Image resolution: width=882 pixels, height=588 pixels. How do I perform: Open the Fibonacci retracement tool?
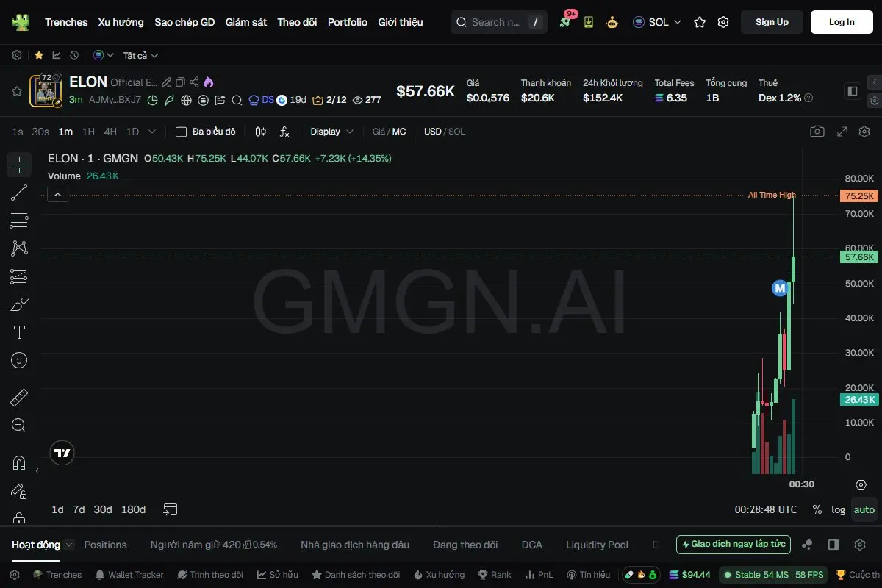(19, 220)
